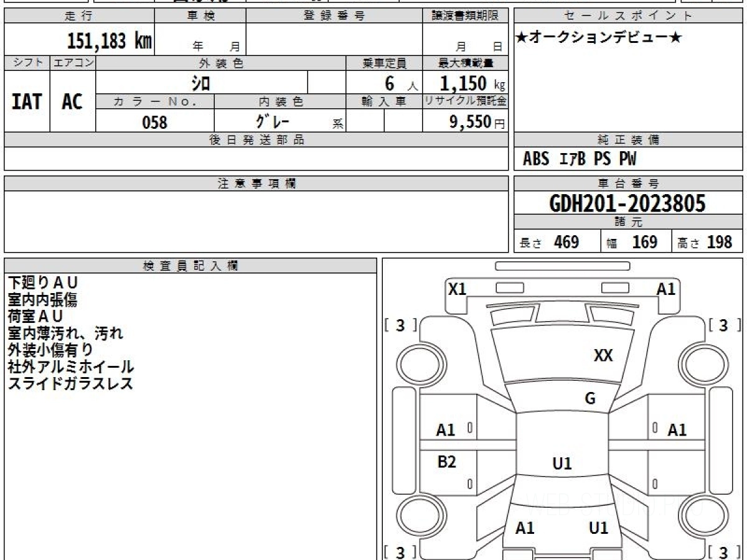Screen dimensions: 747x560
Task: Click the A1 mark on the tailgate
Action: 525,528
